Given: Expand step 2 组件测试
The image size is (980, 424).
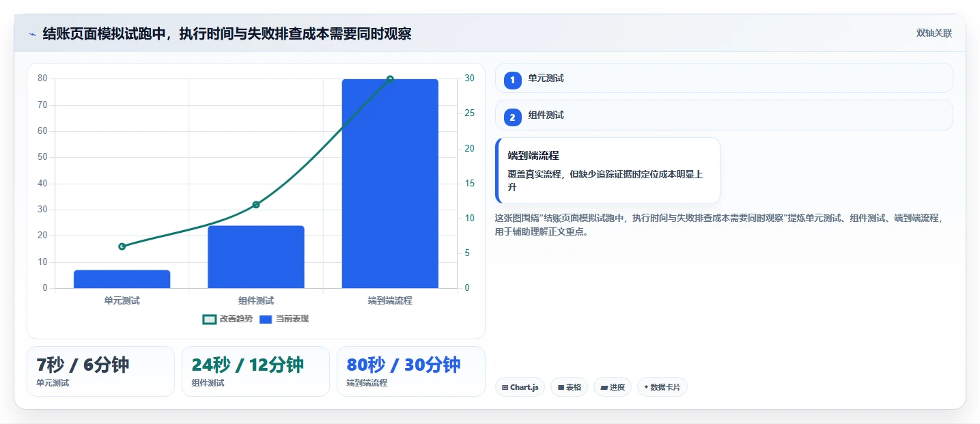Looking at the screenshot, I should point(724,115).
